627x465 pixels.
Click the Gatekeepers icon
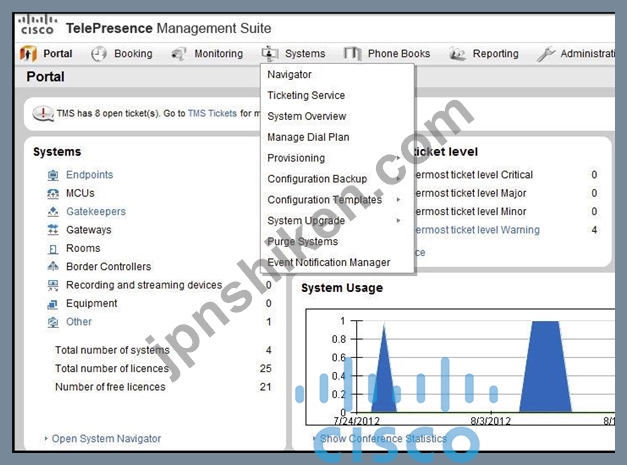53,212
